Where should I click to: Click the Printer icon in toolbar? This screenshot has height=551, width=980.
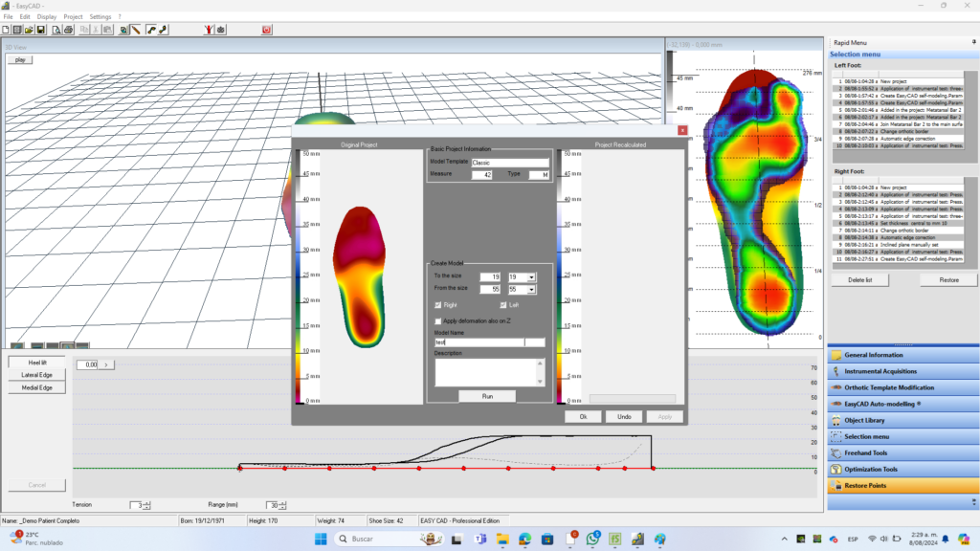coord(69,30)
